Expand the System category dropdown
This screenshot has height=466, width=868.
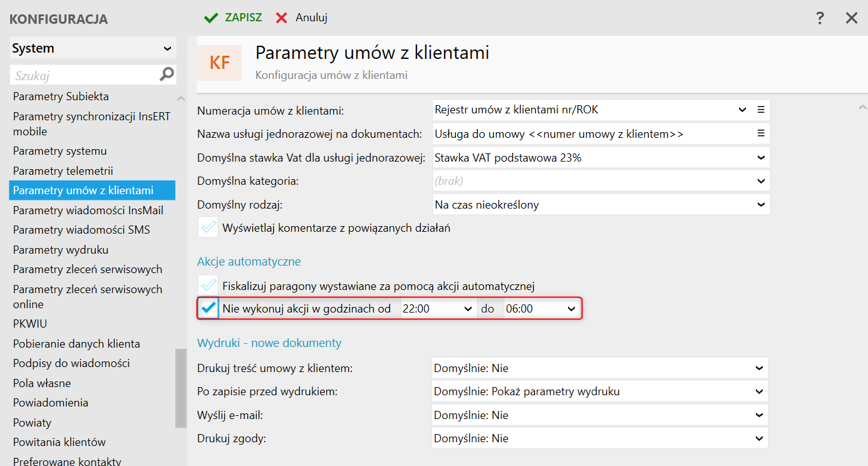click(x=167, y=48)
